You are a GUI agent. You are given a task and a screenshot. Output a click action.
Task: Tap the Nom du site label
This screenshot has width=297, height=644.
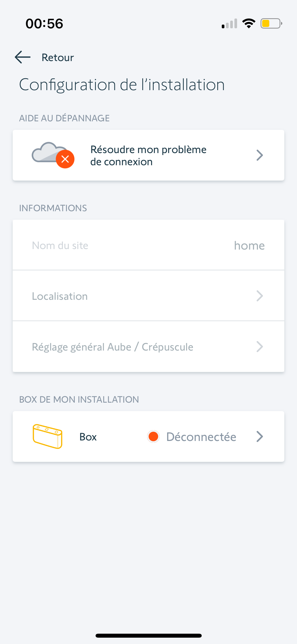tap(60, 246)
